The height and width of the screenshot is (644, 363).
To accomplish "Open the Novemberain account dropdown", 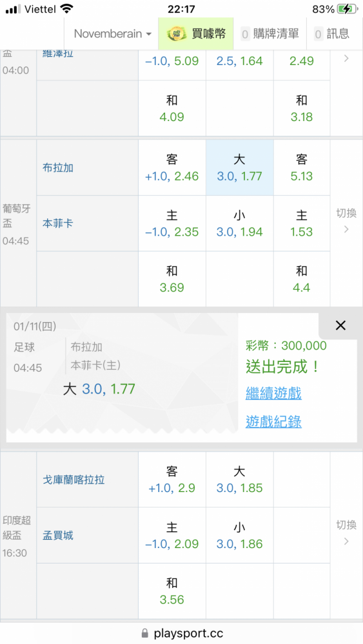I will 113,33.
